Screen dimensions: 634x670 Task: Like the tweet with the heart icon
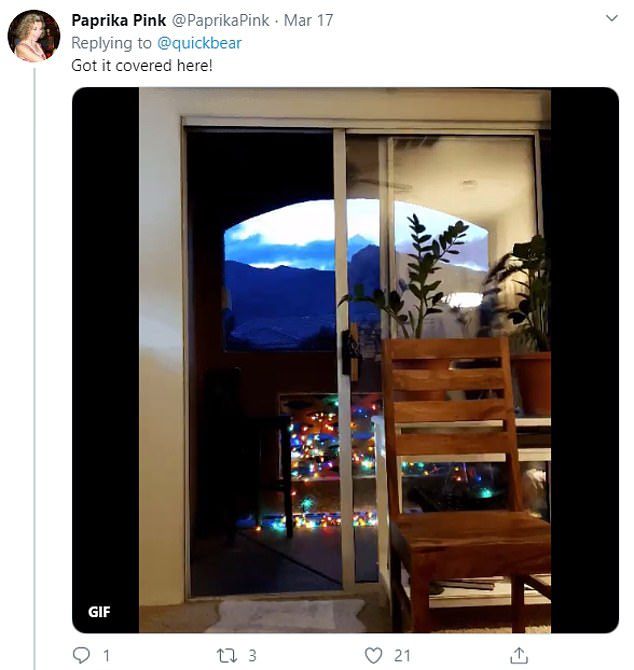coord(373,655)
